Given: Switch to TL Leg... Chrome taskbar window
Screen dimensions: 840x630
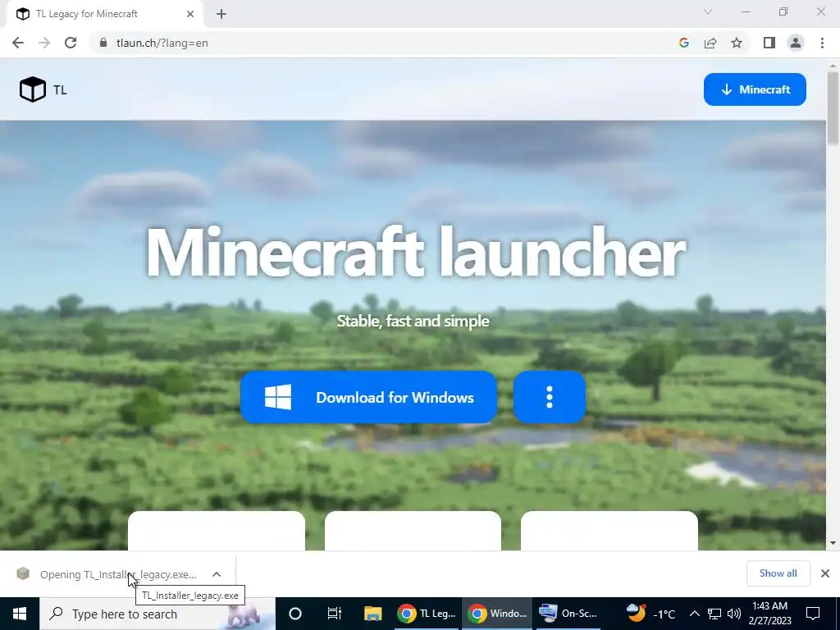Looking at the screenshot, I should [427, 614].
